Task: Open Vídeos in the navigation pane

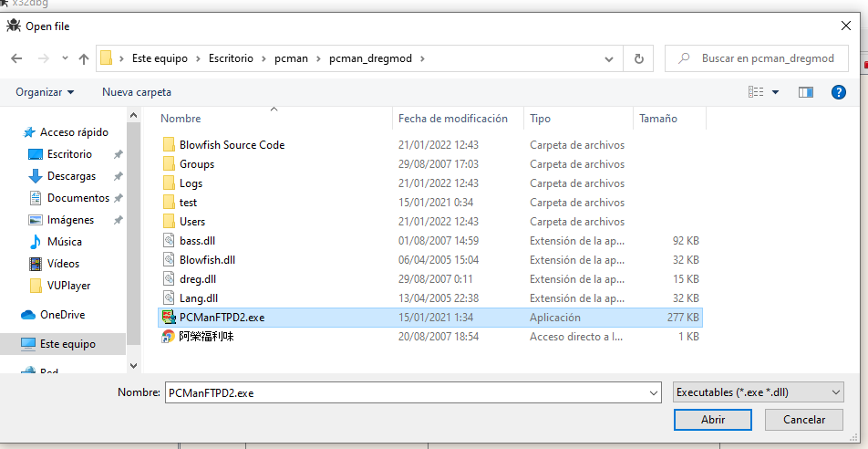Action: pyautogui.click(x=63, y=264)
